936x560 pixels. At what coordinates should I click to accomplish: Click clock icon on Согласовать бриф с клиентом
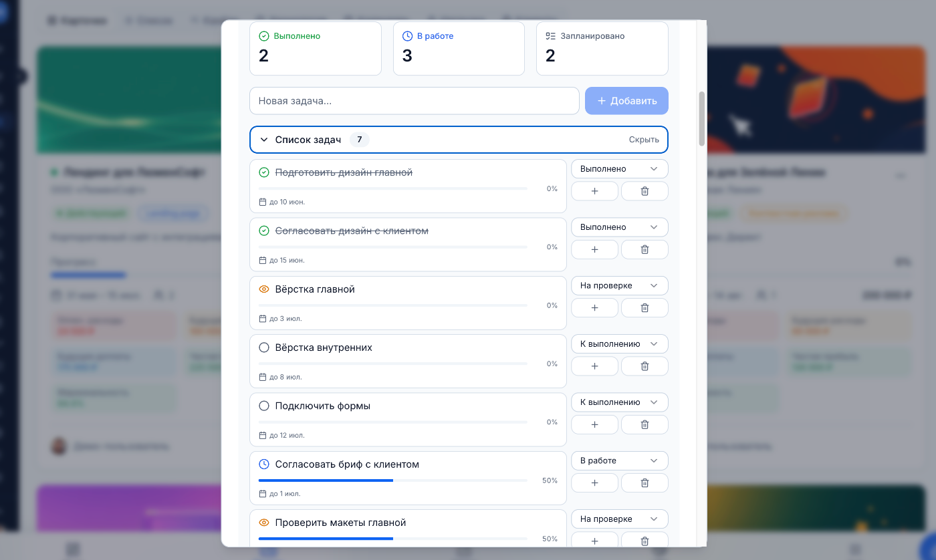point(264,464)
